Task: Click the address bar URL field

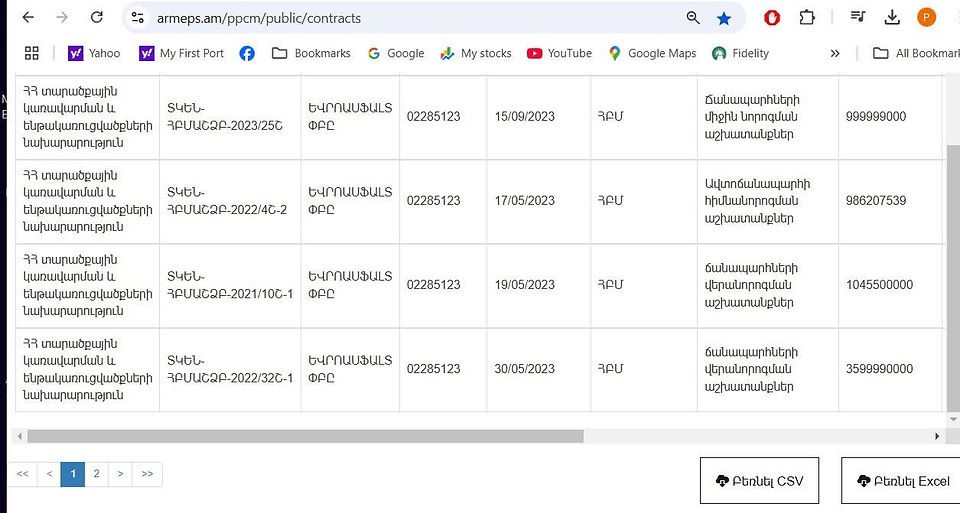Action: pos(404,18)
